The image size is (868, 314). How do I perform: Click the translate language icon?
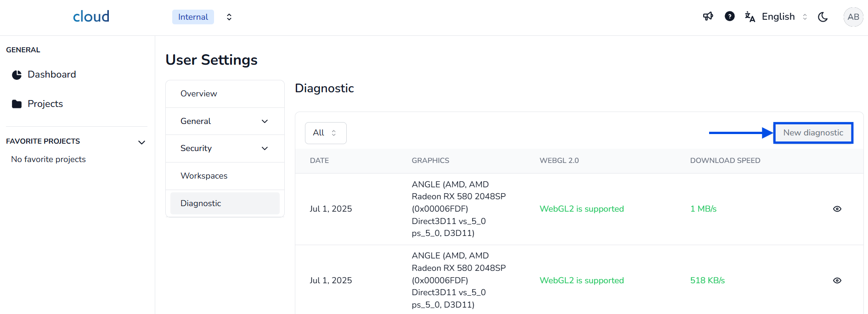point(750,17)
